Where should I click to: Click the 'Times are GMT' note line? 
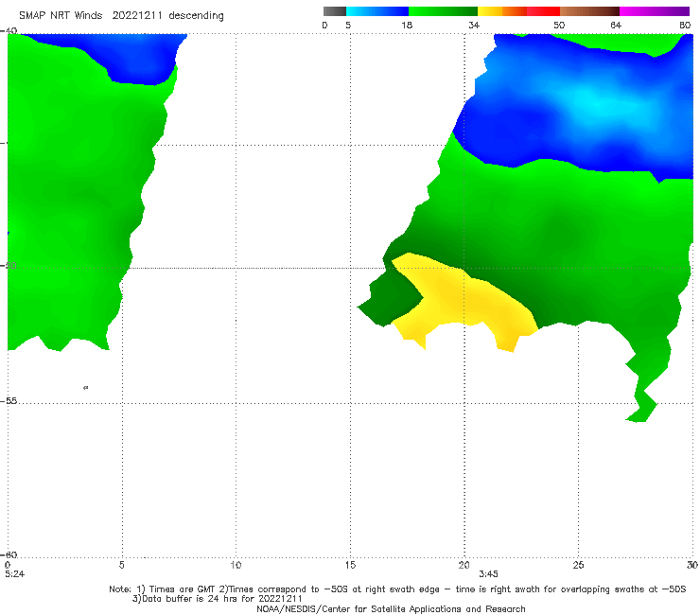coord(397,589)
